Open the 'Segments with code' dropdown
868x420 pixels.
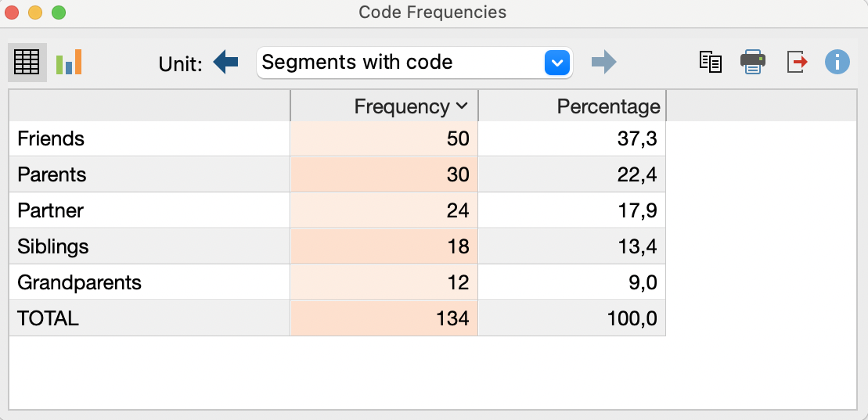coord(415,63)
